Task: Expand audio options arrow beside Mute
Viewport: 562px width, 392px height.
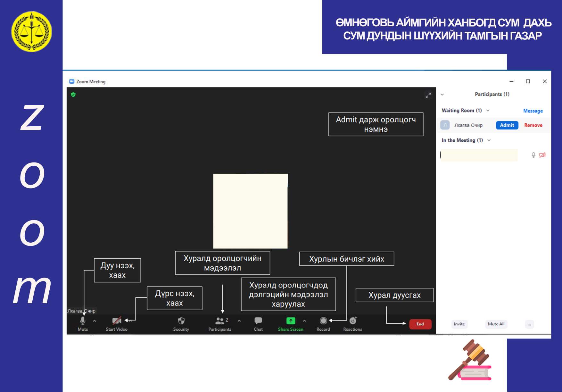Action: pyautogui.click(x=95, y=321)
